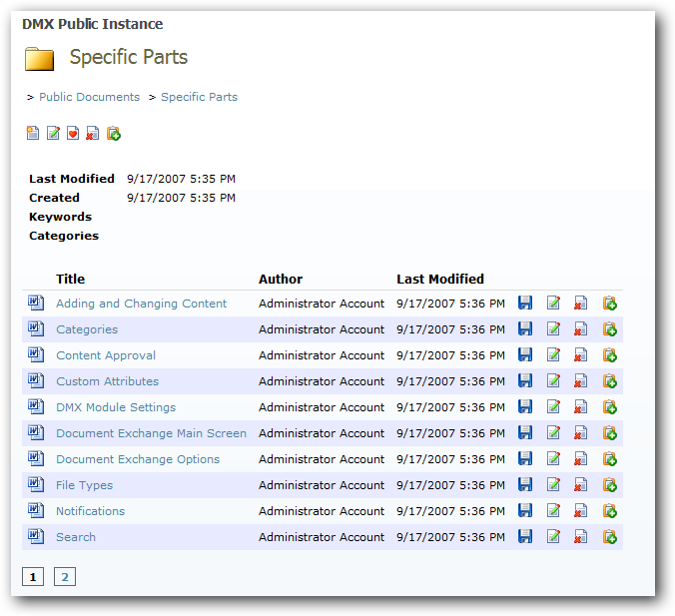
Task: Click the green plus add icon in the top toolbar
Action: [114, 133]
